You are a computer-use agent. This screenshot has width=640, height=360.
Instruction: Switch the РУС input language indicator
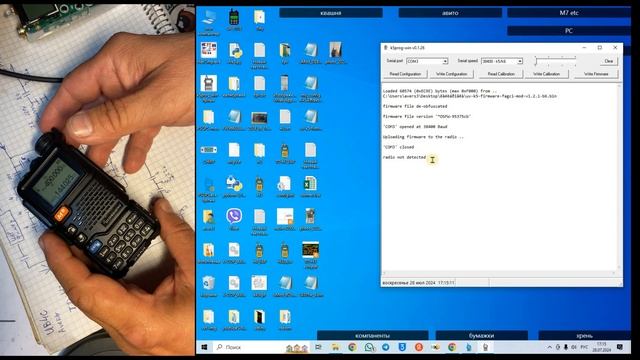[584, 347]
